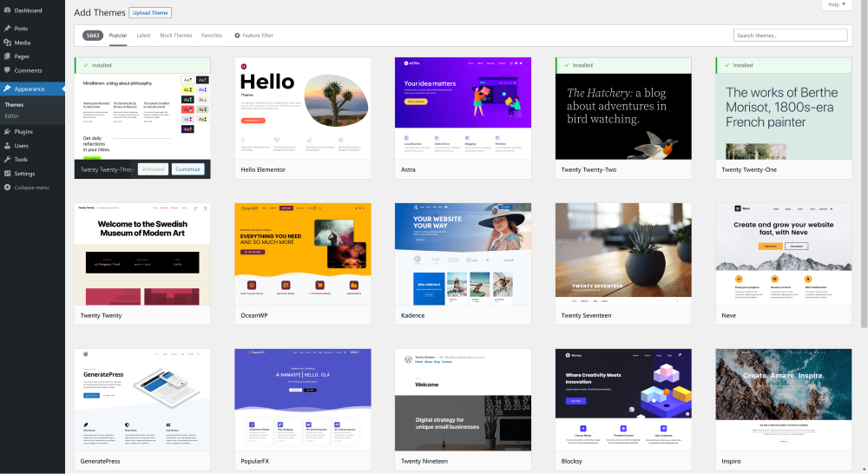Click the Inspiro theme name label
Image resolution: width=868 pixels, height=474 pixels.
click(731, 461)
